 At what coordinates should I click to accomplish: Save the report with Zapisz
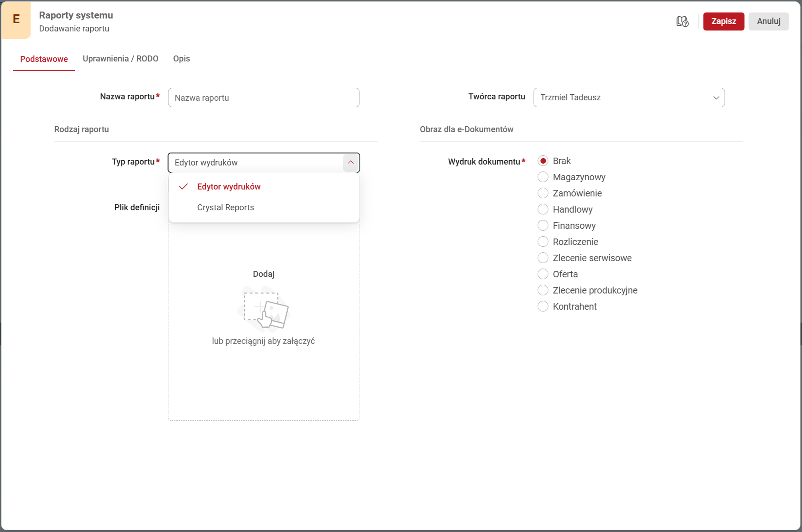[x=723, y=21]
